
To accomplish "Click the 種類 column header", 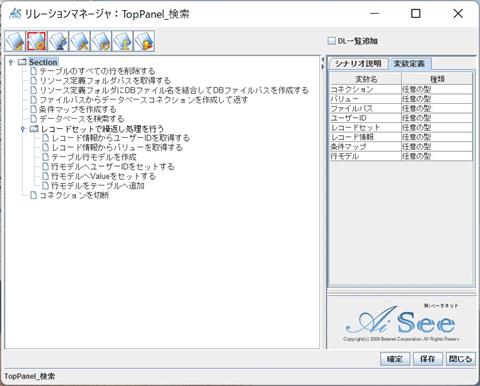I will [x=437, y=79].
